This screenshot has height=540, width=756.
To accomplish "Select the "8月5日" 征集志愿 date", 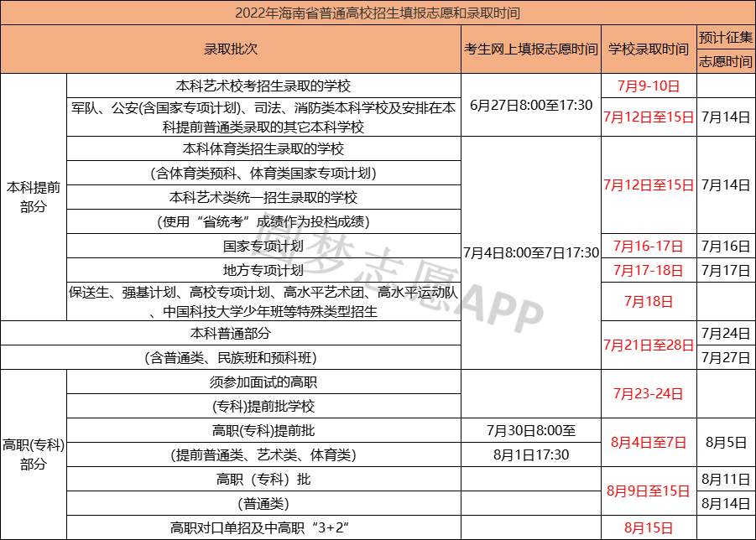I will (726, 443).
